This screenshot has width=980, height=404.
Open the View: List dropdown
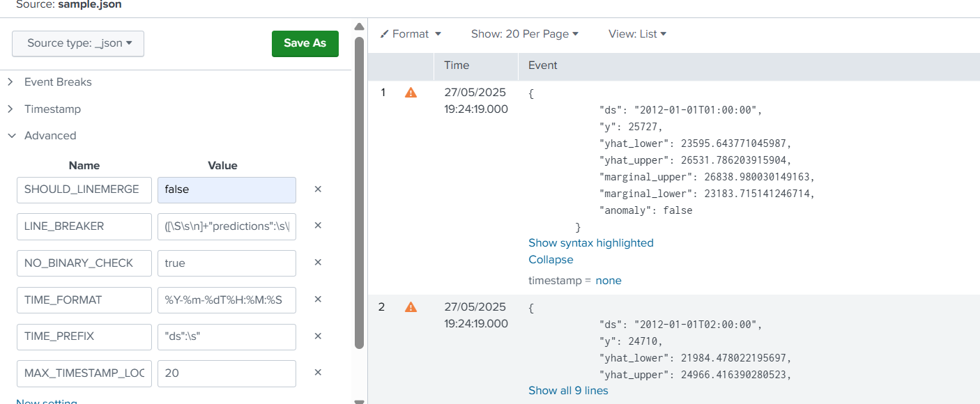[x=637, y=33]
